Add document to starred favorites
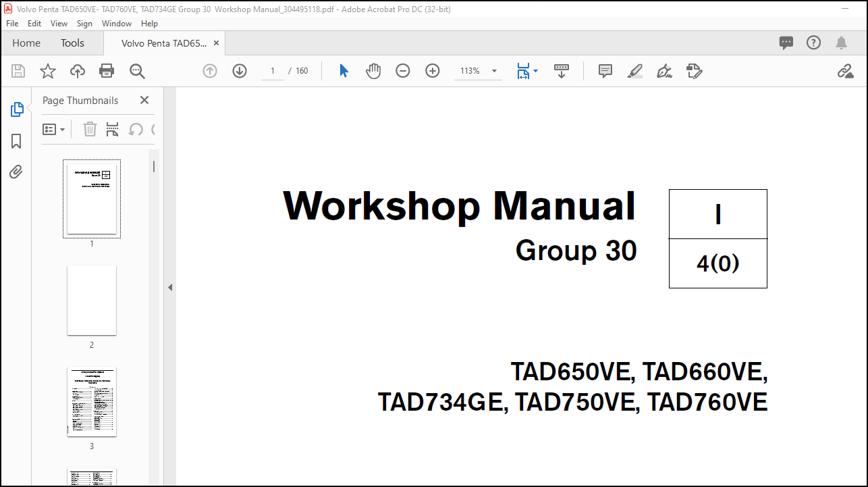Screen dimensions: 868x487 click(x=48, y=71)
